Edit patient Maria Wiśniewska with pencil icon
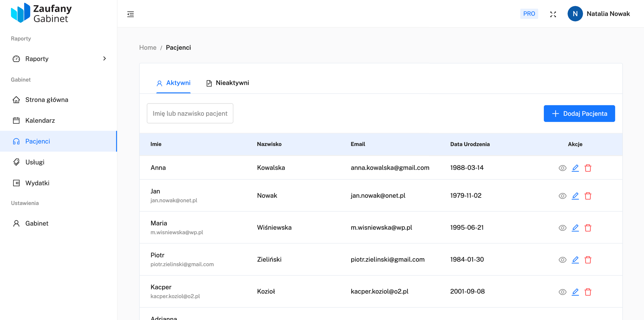644x320 pixels. pyautogui.click(x=575, y=228)
